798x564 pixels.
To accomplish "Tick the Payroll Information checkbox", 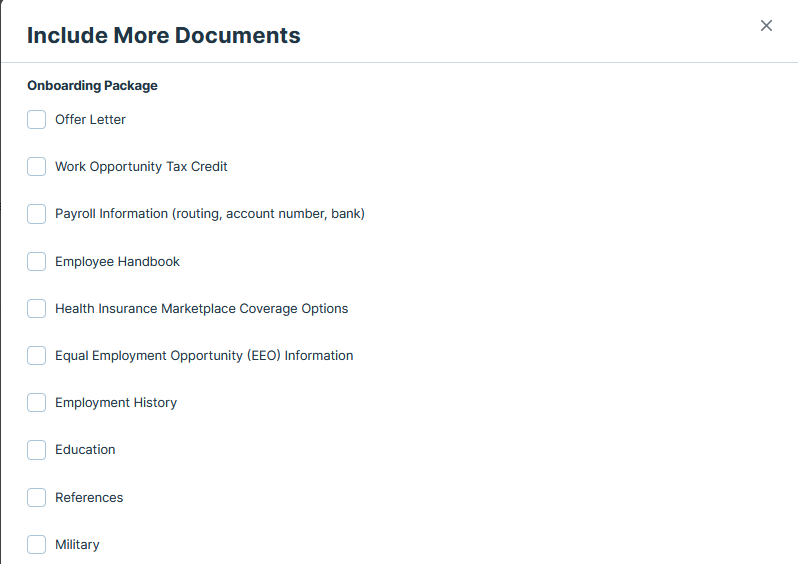I will pos(37,214).
